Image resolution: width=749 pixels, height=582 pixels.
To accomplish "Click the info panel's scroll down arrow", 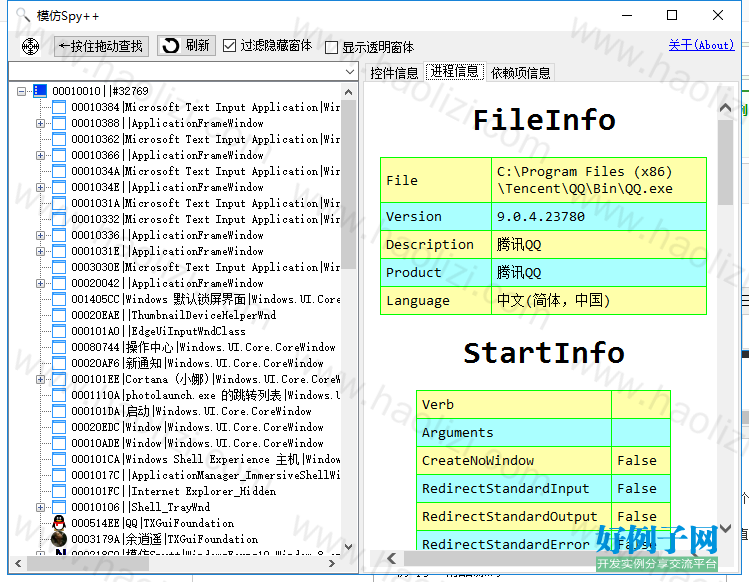I will [x=725, y=528].
